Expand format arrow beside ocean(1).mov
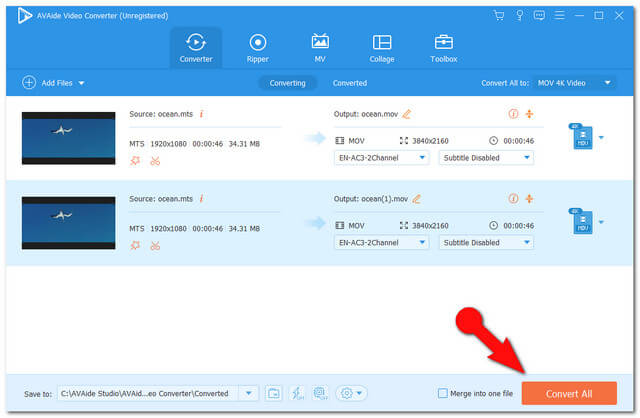This screenshot has height=418, width=640. [601, 222]
